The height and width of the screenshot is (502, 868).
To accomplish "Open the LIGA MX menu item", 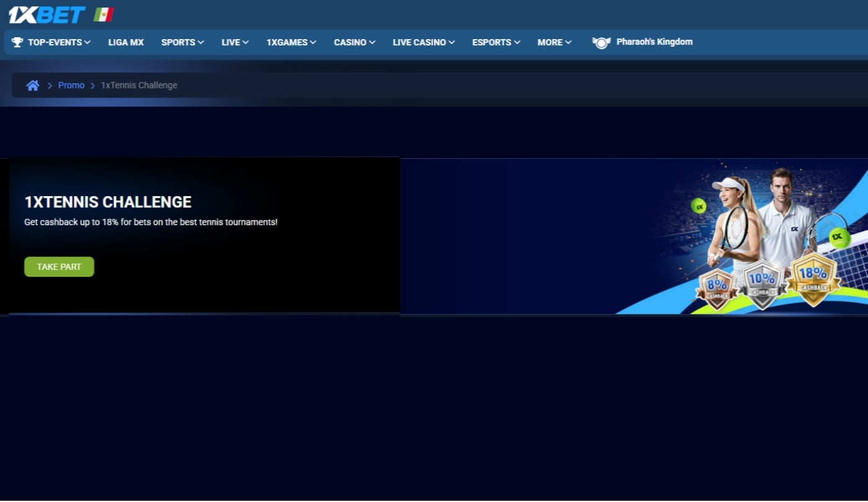I will tap(126, 42).
